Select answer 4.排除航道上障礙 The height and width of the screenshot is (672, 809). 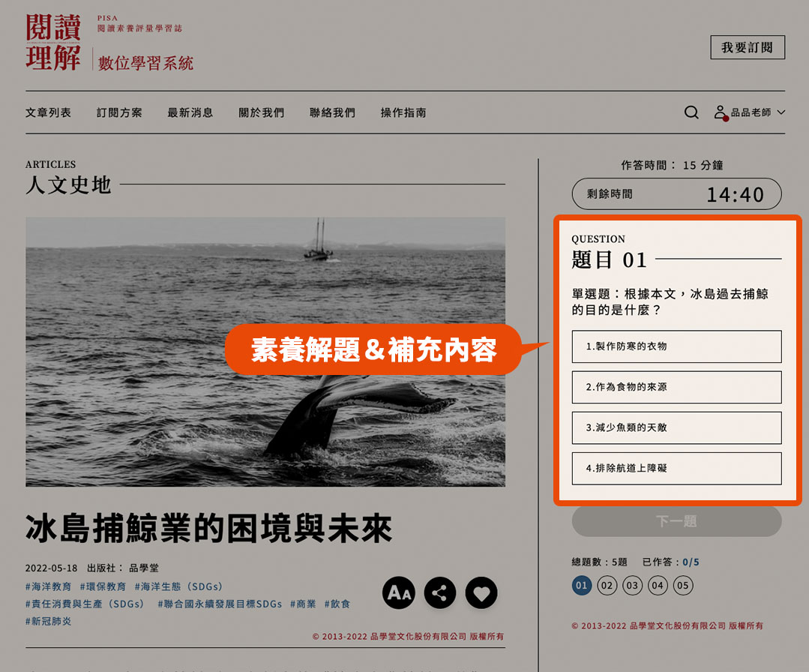(676, 468)
